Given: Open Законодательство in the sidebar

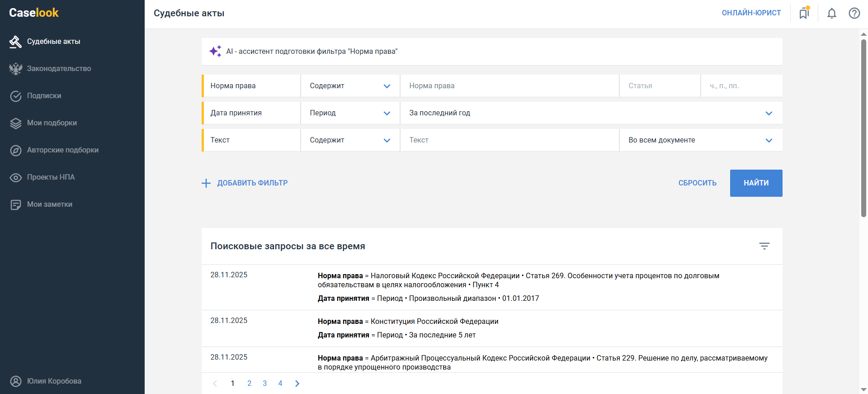Looking at the screenshot, I should coord(59,69).
